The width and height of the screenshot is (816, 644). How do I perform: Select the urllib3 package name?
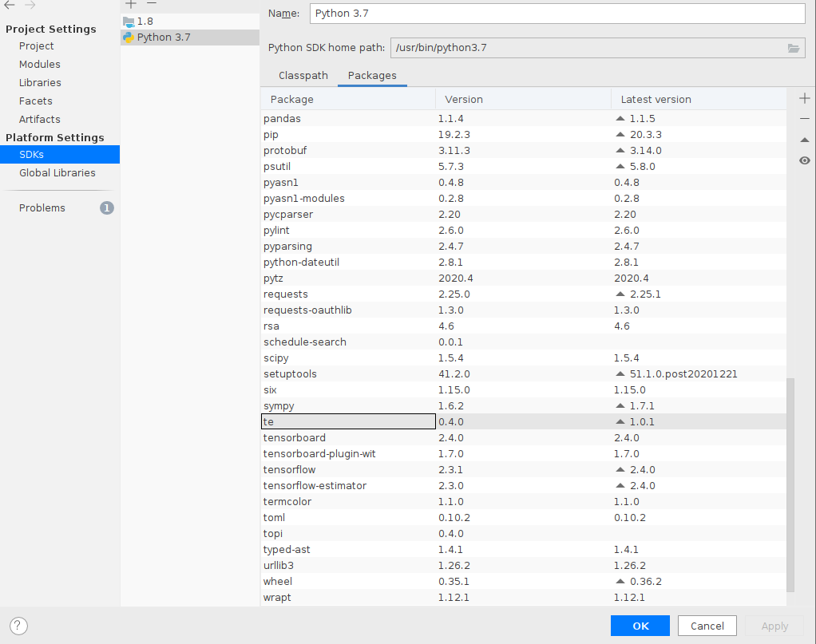(279, 566)
